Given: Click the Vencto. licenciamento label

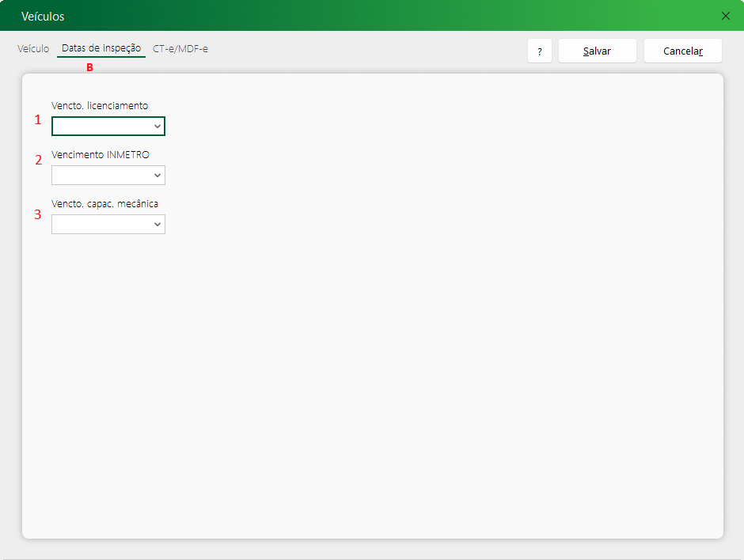Looking at the screenshot, I should [x=100, y=106].
